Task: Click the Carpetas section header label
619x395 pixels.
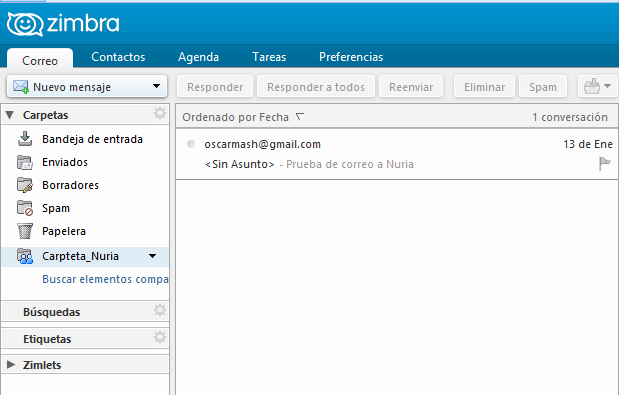Action: tap(45, 115)
